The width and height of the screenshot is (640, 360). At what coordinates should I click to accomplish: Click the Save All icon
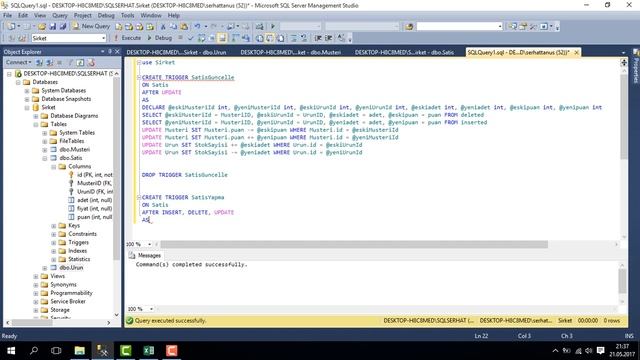tap(63, 27)
